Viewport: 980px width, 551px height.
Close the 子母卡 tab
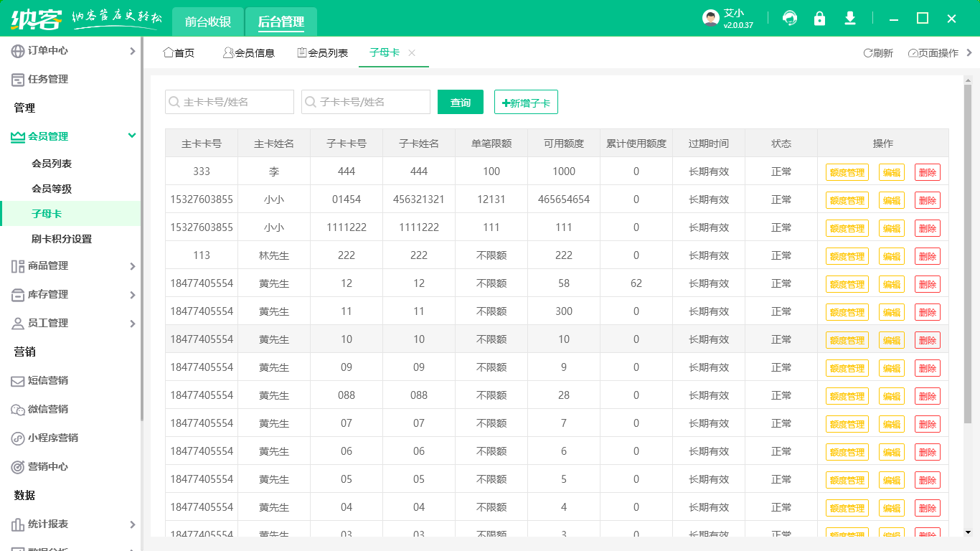pos(412,52)
